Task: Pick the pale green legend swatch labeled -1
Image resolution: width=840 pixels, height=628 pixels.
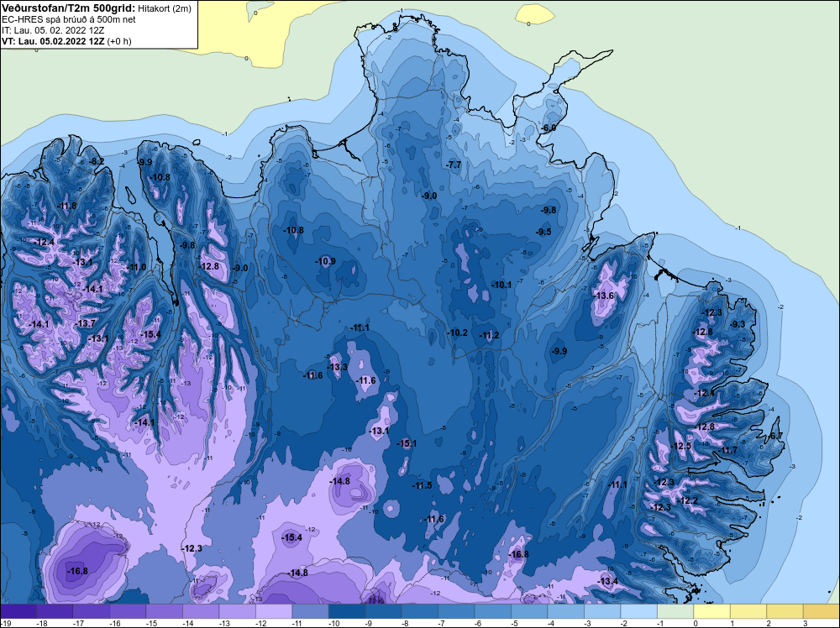Action: tap(675, 612)
